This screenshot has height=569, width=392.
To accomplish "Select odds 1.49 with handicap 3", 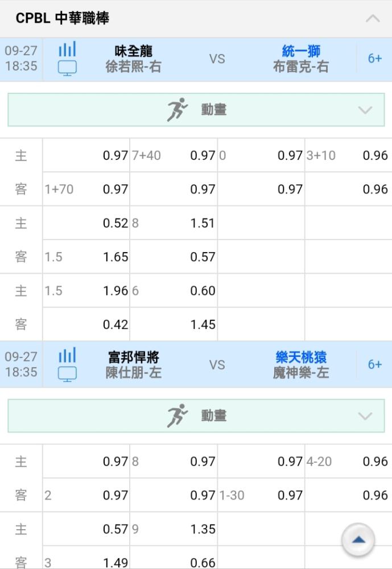I will [x=115, y=563].
